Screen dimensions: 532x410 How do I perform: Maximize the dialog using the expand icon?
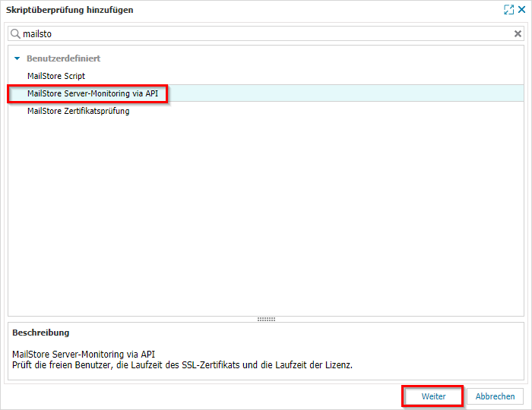click(x=508, y=10)
